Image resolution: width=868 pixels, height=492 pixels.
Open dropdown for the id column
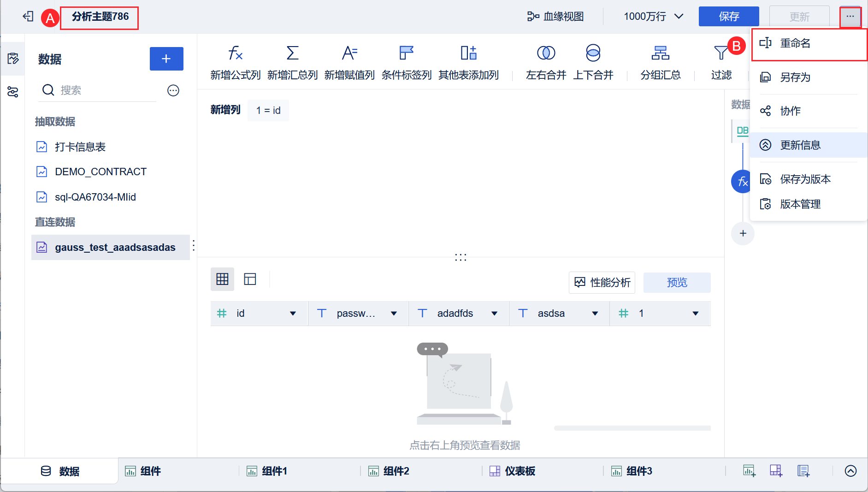(293, 314)
